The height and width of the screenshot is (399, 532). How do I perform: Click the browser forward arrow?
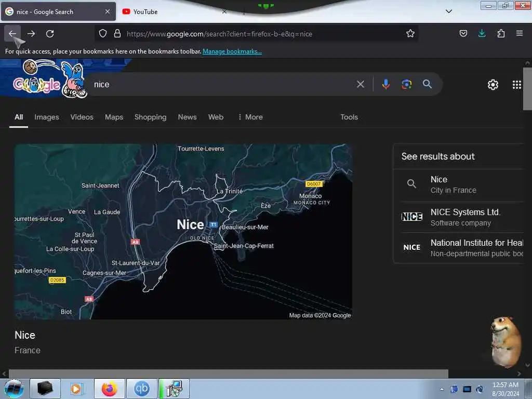coord(31,34)
